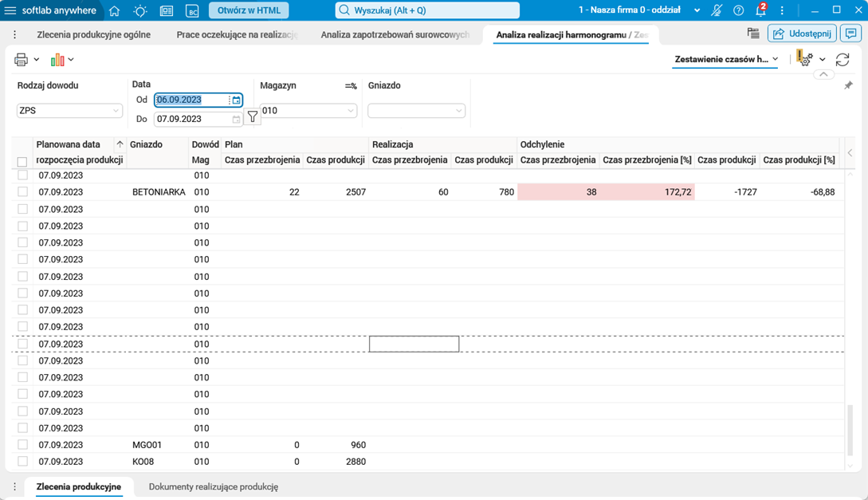Collapse the filter panel chevron

(x=823, y=74)
